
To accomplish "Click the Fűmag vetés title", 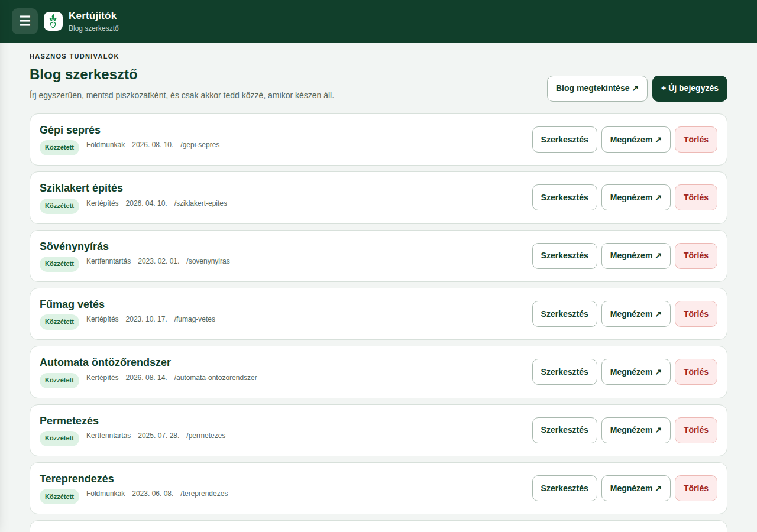I will (x=72, y=304).
